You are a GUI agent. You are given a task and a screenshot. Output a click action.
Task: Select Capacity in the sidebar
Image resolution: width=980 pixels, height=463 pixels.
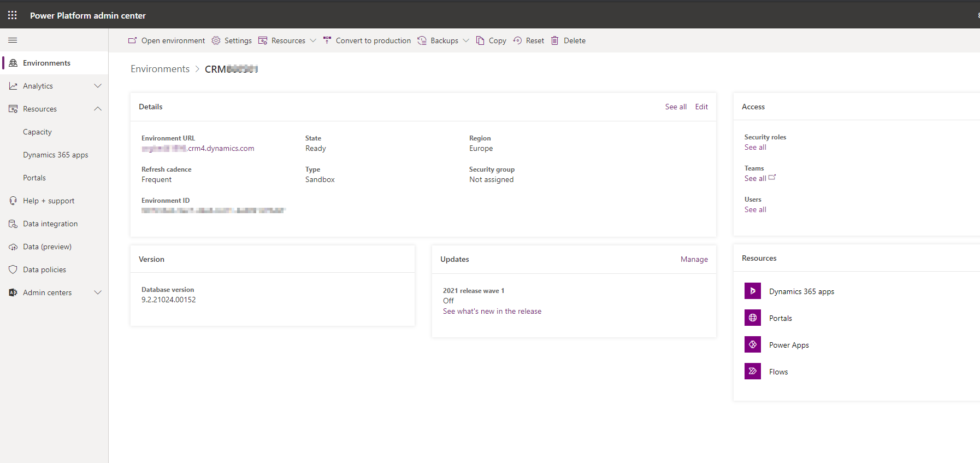[37, 132]
